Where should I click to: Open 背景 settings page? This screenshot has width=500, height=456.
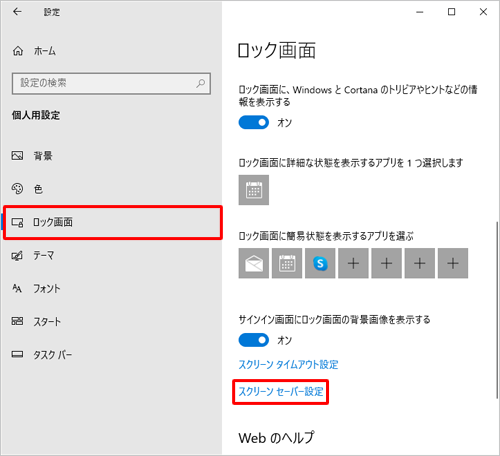[x=112, y=156]
